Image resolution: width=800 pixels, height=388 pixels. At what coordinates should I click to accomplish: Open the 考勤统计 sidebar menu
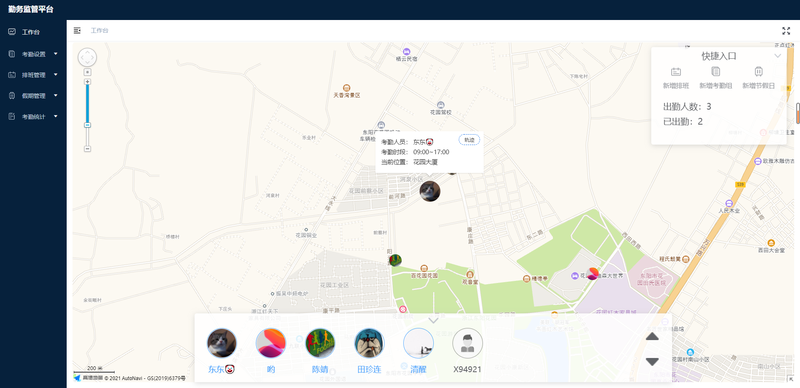click(33, 116)
